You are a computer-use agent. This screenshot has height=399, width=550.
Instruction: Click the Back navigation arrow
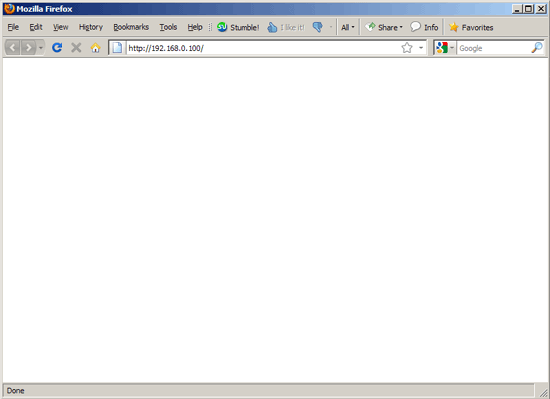(13, 47)
